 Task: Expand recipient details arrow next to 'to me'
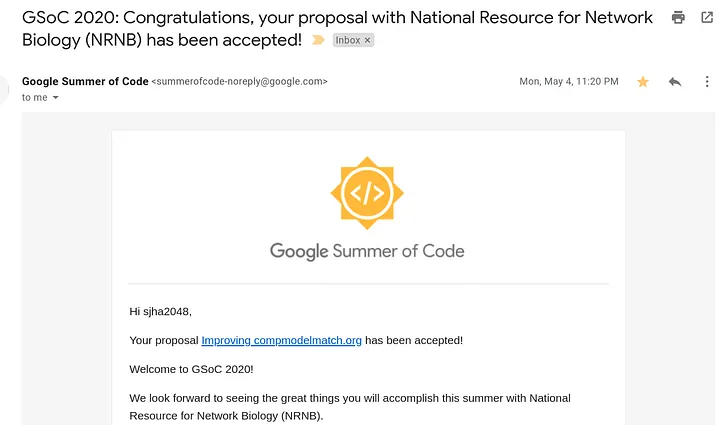coord(56,98)
